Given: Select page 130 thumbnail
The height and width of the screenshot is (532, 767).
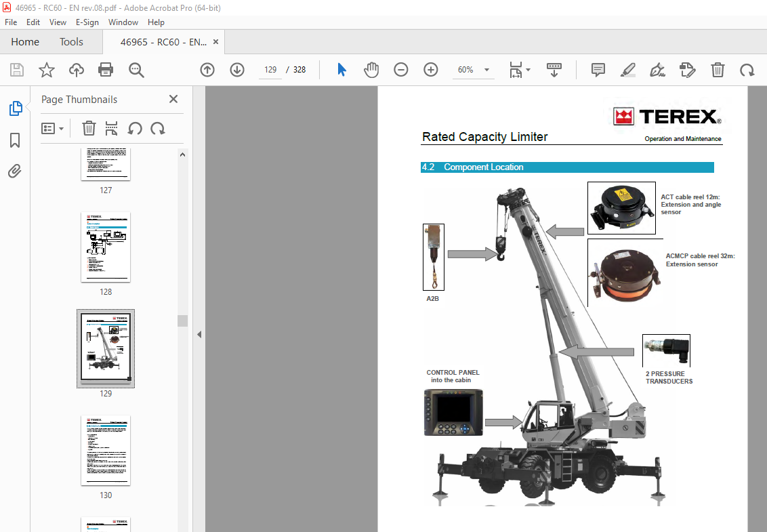Looking at the screenshot, I should click(x=106, y=450).
